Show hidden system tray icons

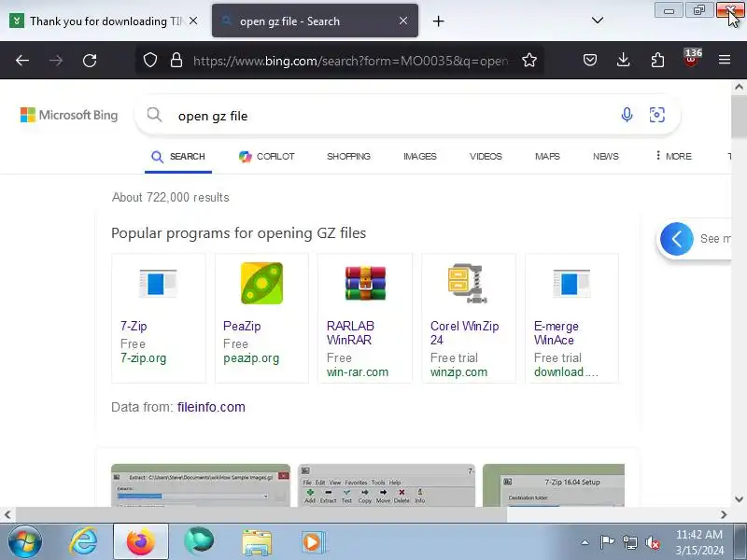(x=585, y=542)
